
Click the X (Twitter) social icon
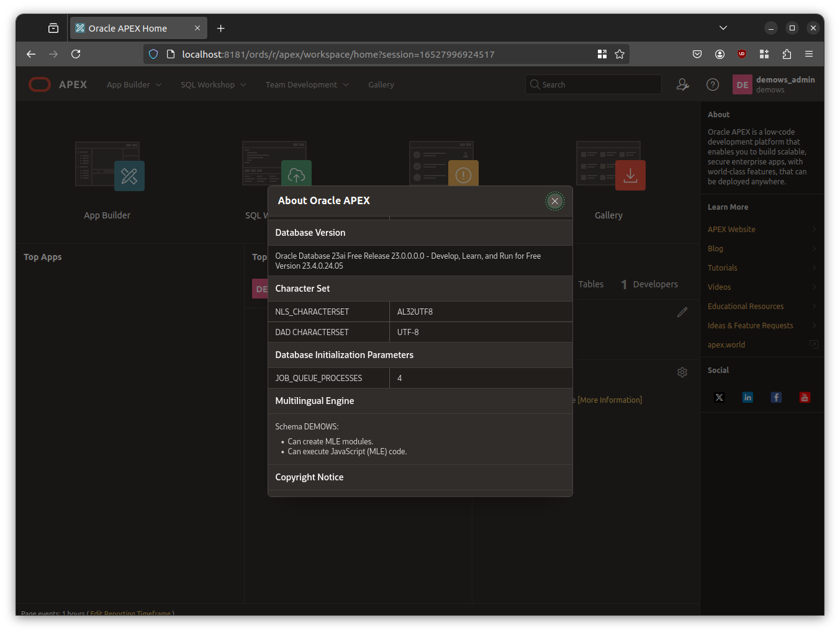pyautogui.click(x=719, y=398)
